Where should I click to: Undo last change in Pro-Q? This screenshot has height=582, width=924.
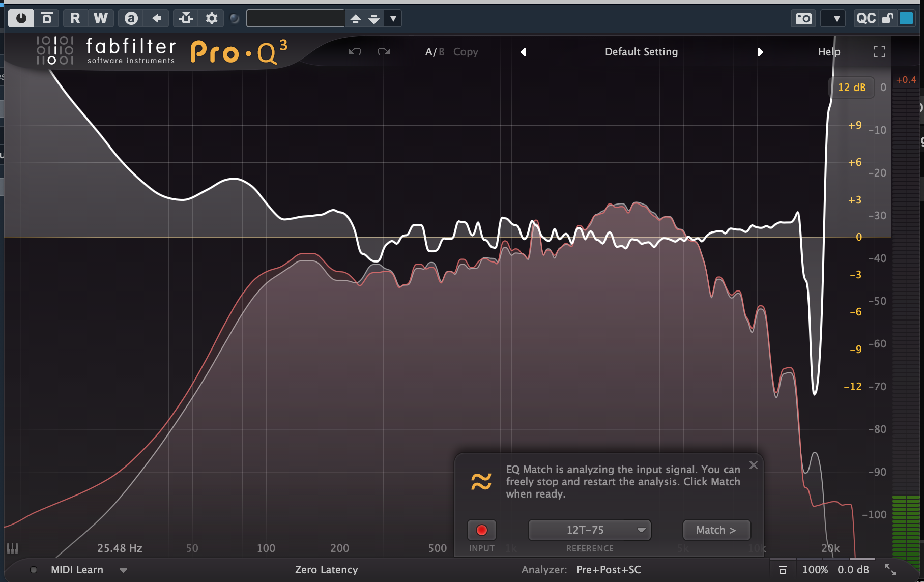click(x=355, y=51)
